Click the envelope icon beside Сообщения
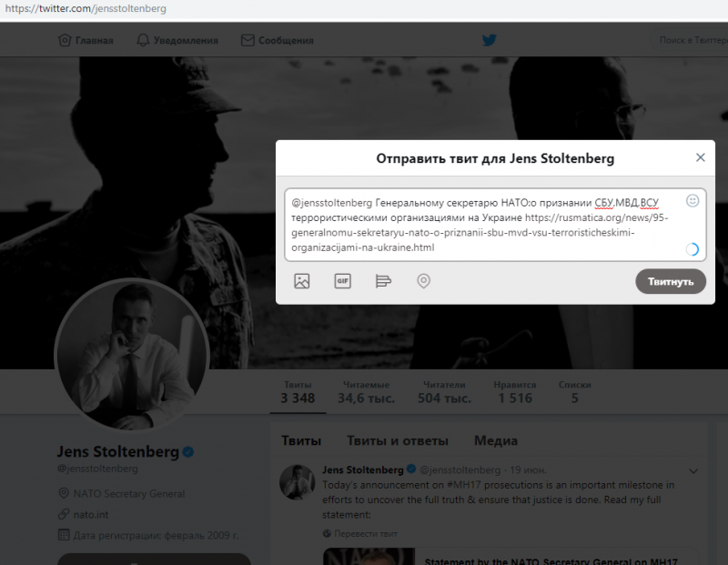728x565 pixels. 248,40
